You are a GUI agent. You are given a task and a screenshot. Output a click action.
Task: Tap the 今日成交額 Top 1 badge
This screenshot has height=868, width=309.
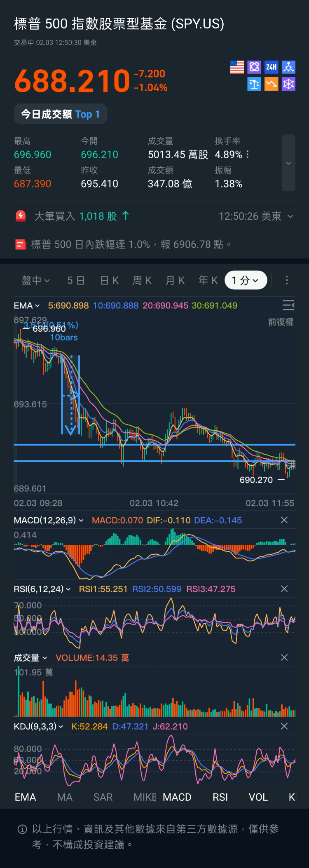61,114
